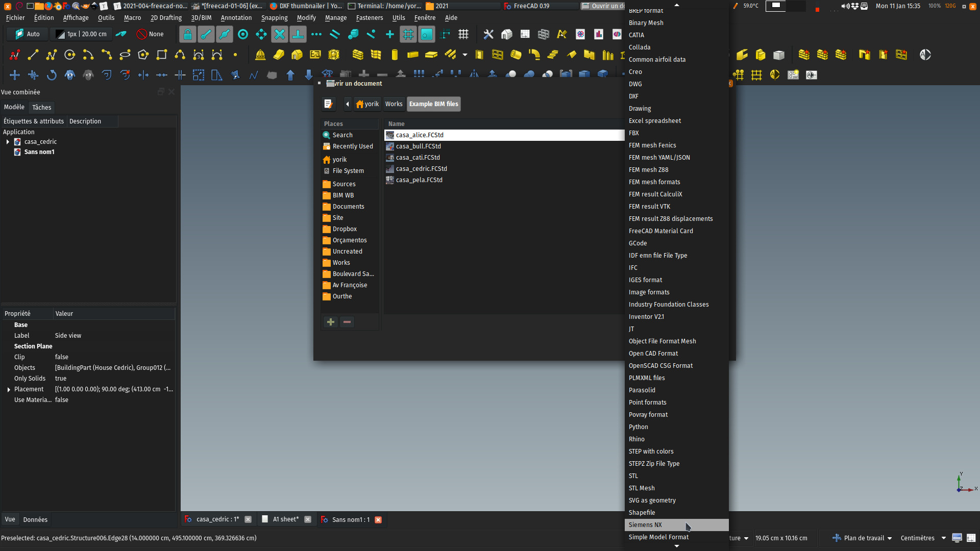Open the Auto working plane selector

pos(28,34)
